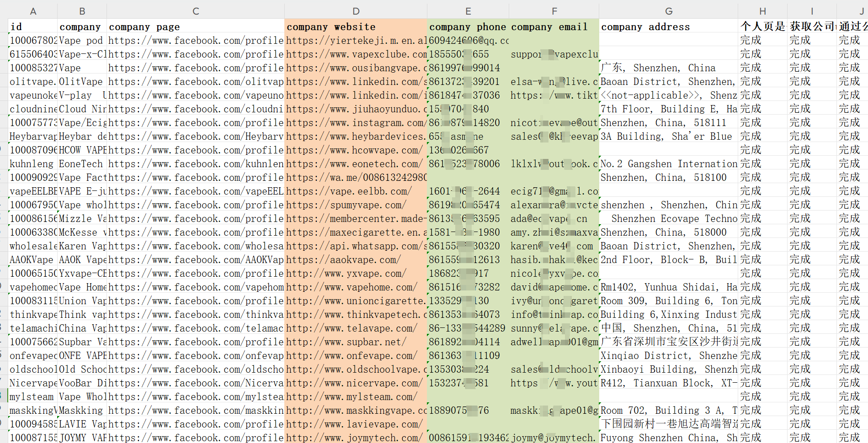
Task: Click the 'company email' header cell
Action: coord(554,26)
